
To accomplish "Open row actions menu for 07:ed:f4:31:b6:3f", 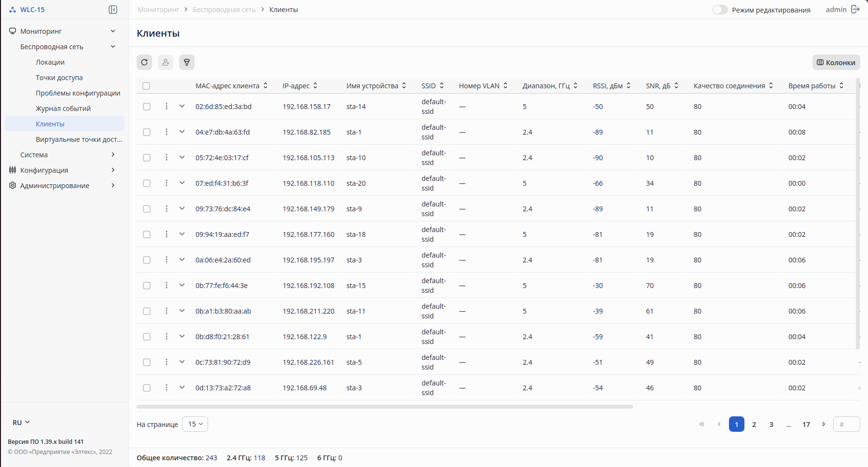I will (167, 183).
